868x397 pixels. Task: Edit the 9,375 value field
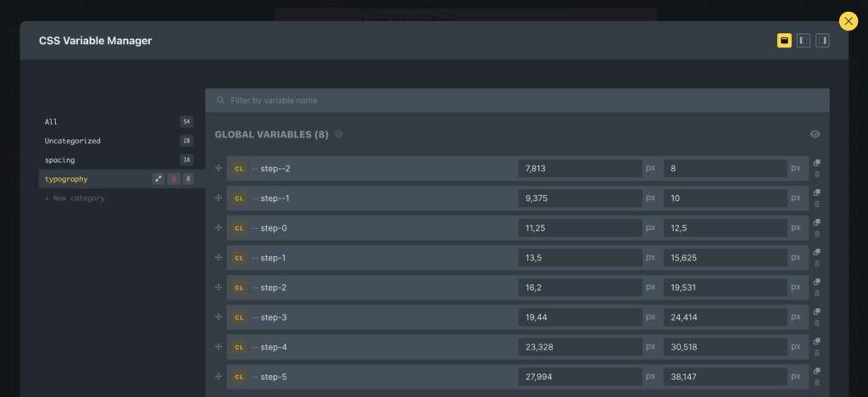[x=580, y=198]
